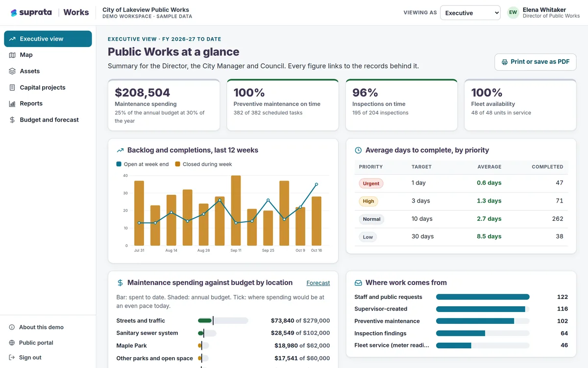Click the Normal priority badge
This screenshot has height=368, width=588.
[x=371, y=219]
